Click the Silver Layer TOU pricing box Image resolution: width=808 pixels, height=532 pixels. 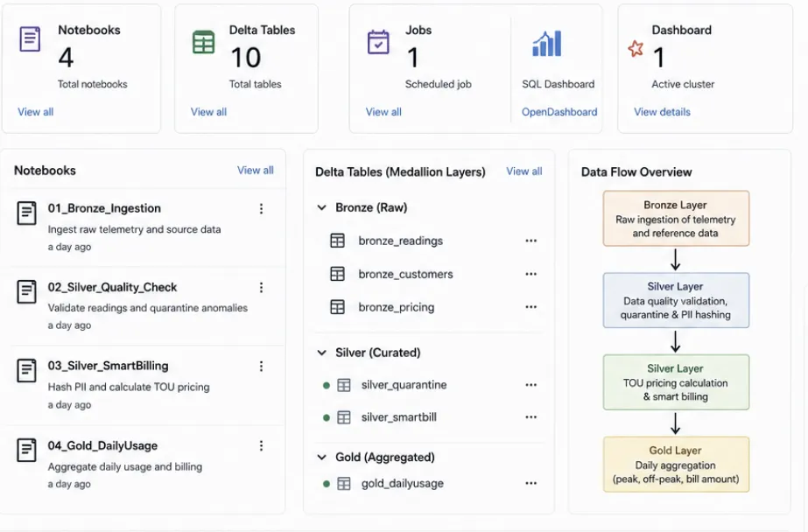tap(676, 382)
